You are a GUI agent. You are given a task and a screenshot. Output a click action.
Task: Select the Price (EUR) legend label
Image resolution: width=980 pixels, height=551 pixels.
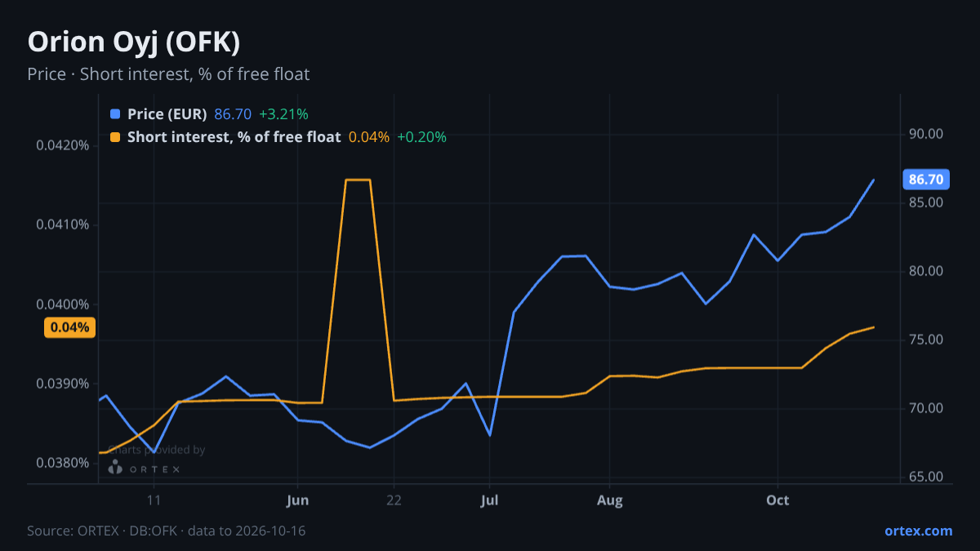click(167, 114)
